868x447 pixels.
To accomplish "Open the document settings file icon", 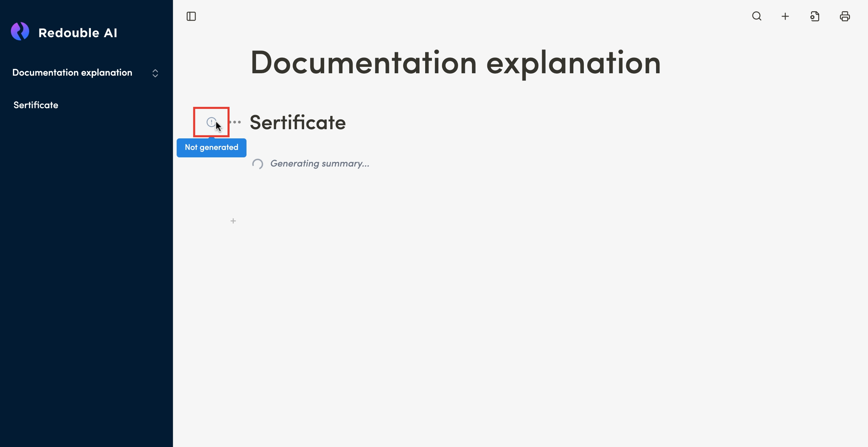I will tap(815, 16).
